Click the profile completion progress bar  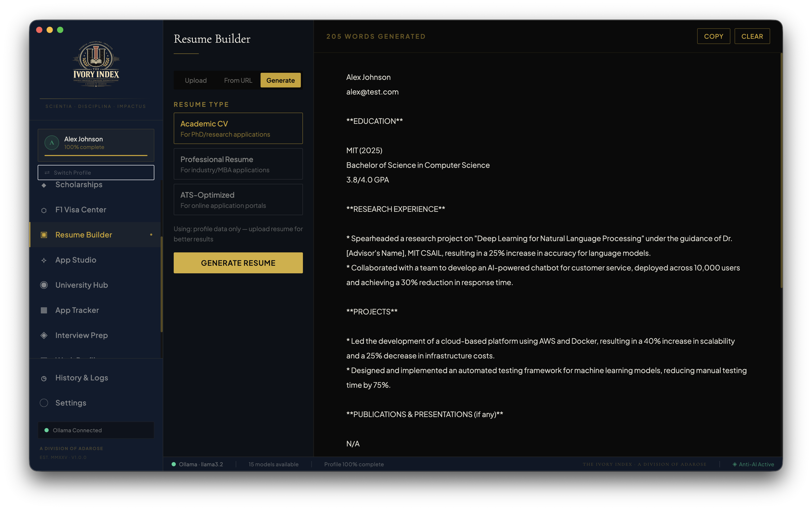tap(96, 156)
